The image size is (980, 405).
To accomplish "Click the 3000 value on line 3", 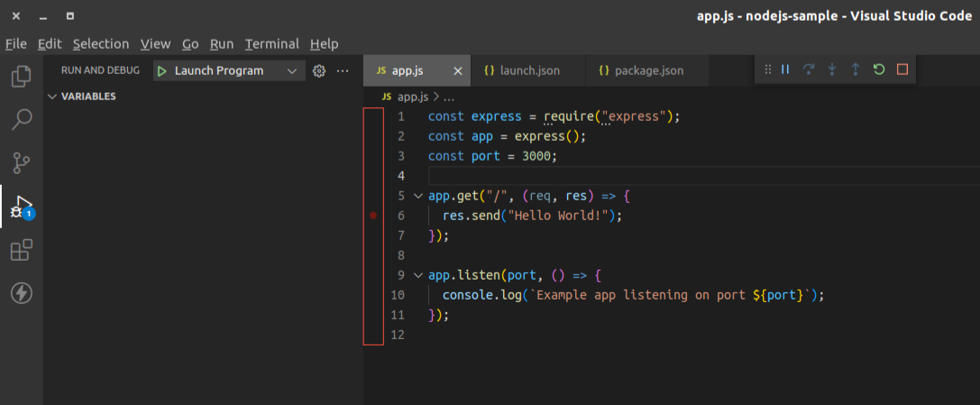I will click(536, 156).
